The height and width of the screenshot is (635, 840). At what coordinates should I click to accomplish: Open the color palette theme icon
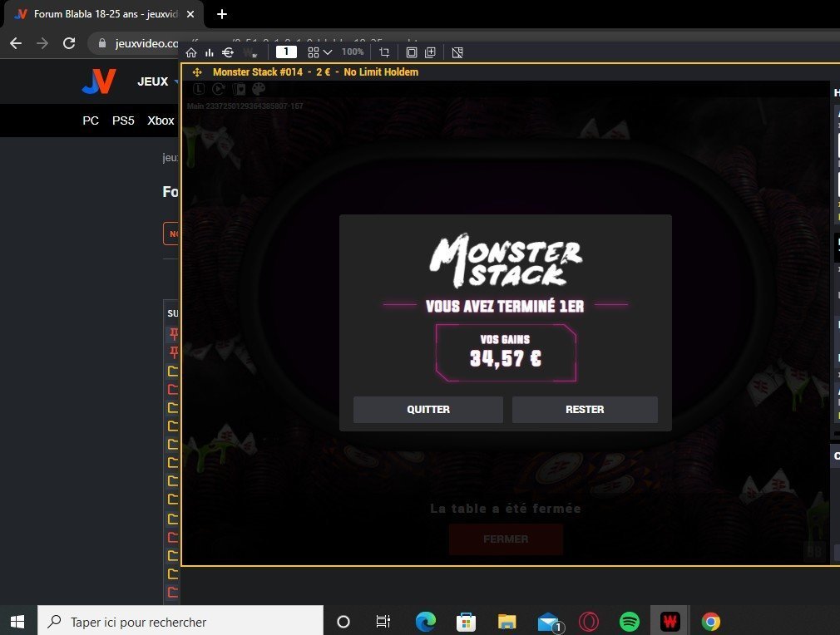[259, 89]
